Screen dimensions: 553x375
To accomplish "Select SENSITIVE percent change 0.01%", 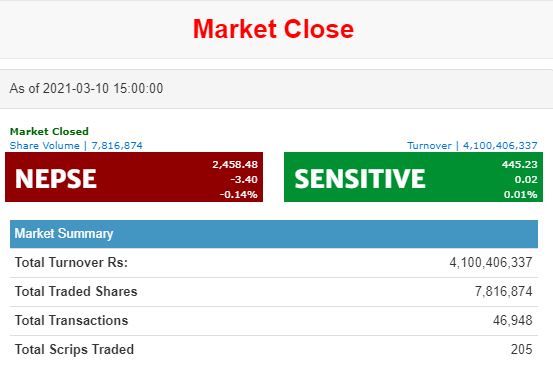I will tap(521, 194).
